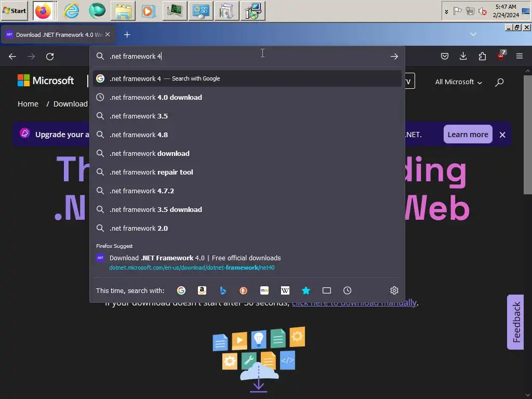Reload the current page
Image resolution: width=532 pixels, height=399 pixels.
(50, 56)
